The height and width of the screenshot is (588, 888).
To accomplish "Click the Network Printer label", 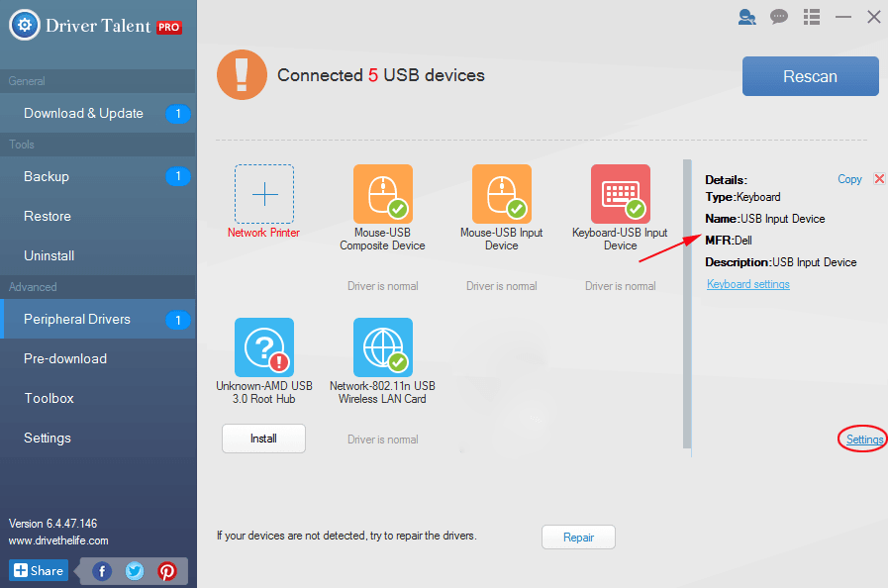I will click(264, 233).
